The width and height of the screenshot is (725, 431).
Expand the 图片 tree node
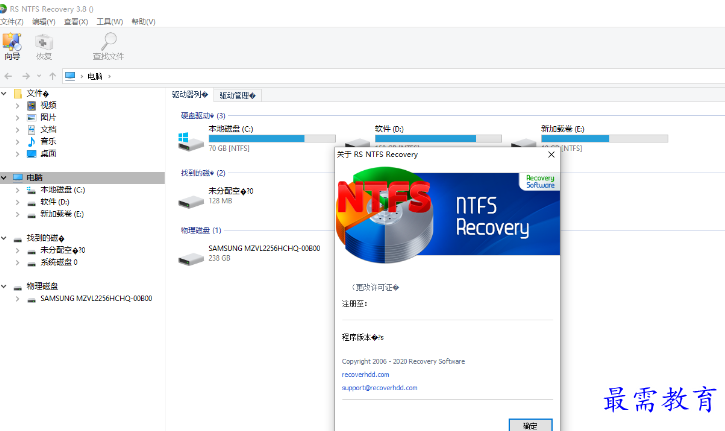(18, 118)
